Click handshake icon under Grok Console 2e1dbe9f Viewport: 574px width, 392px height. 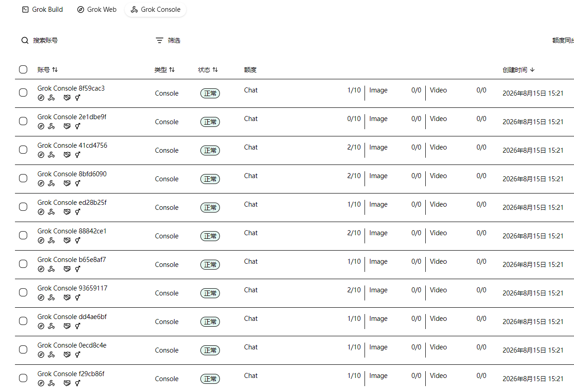click(x=67, y=126)
